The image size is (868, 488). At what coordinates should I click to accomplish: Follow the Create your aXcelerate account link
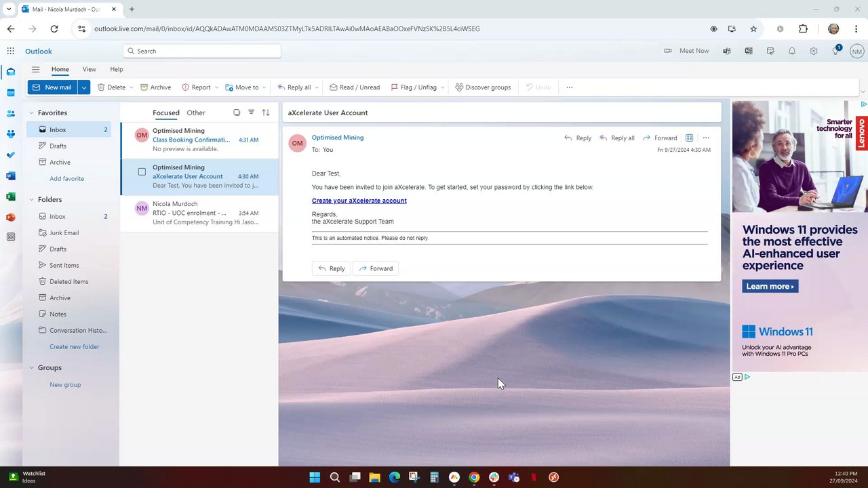click(359, 201)
